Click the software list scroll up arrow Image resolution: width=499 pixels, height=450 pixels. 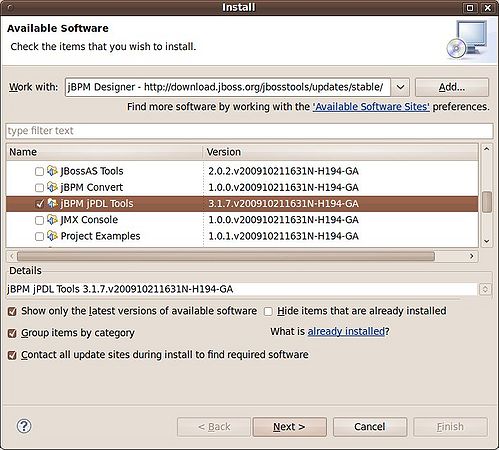487,149
